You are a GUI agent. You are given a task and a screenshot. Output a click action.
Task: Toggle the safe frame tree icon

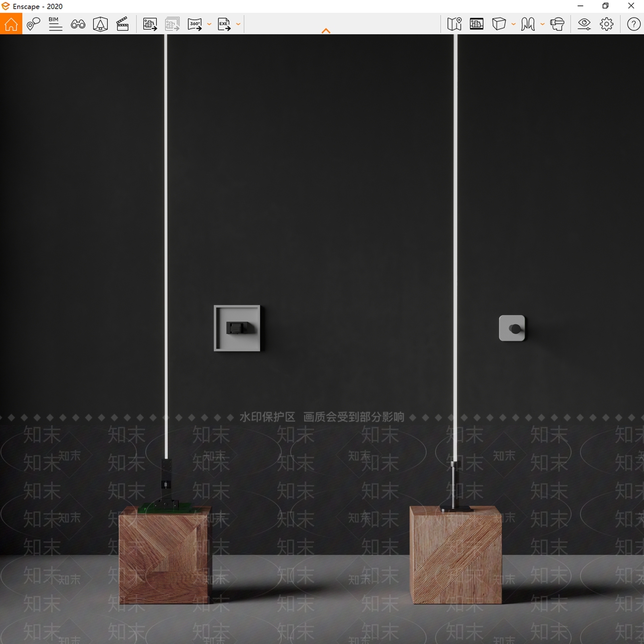tap(100, 24)
